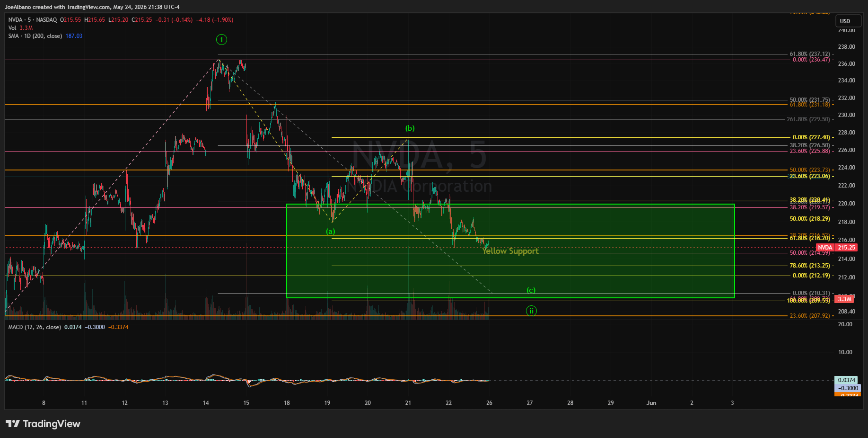
Task: Click the 20.00 MACD axis label
Action: pyautogui.click(x=845, y=324)
